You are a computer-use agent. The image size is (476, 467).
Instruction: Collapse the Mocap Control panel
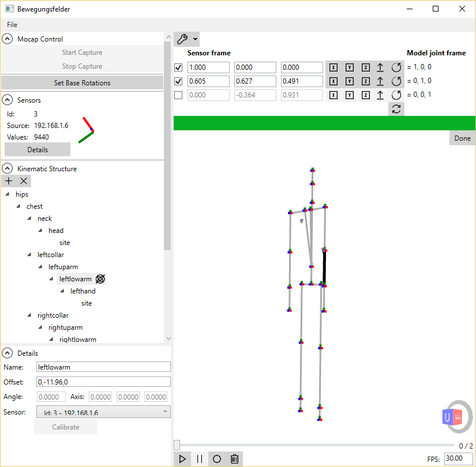coord(6,38)
